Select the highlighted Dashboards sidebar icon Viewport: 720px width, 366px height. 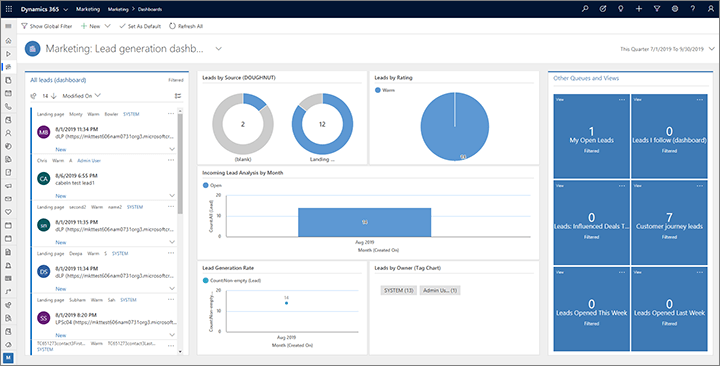[8, 67]
